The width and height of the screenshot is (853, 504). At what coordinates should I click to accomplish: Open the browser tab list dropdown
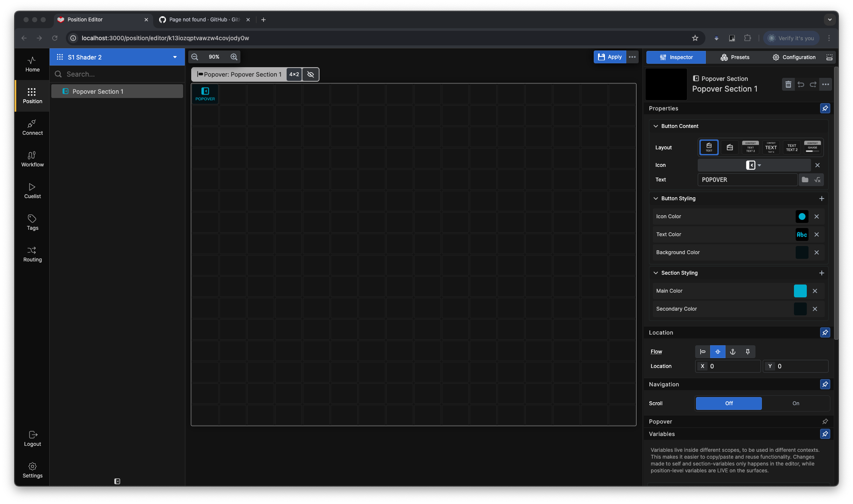click(x=829, y=20)
